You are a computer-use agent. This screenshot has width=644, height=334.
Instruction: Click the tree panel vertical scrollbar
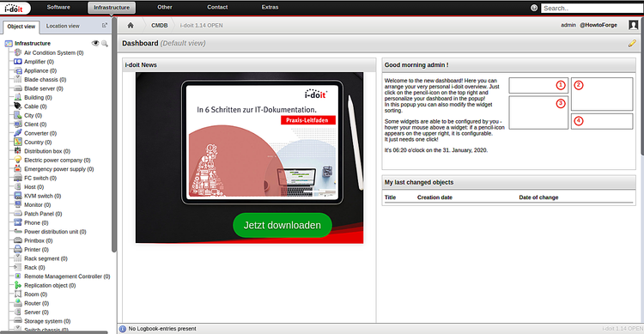tap(114, 136)
